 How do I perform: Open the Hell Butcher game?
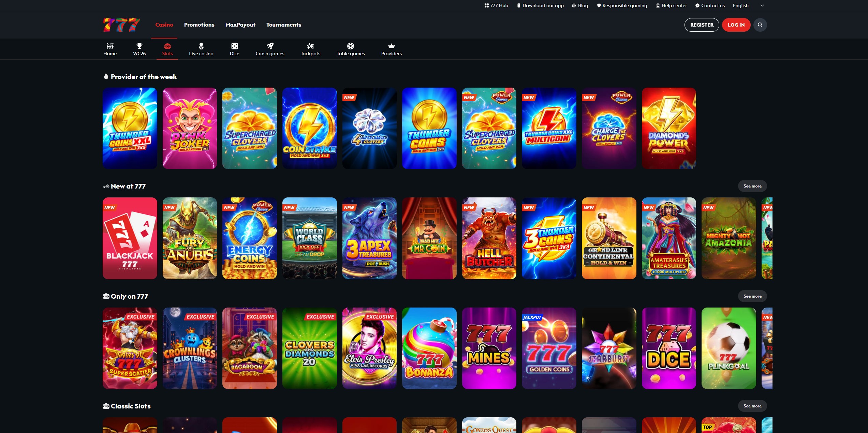coord(489,238)
